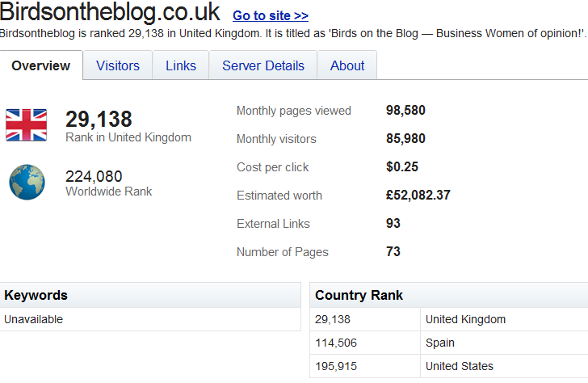
Task: Click the 195,915 rank cell
Action: point(365,366)
